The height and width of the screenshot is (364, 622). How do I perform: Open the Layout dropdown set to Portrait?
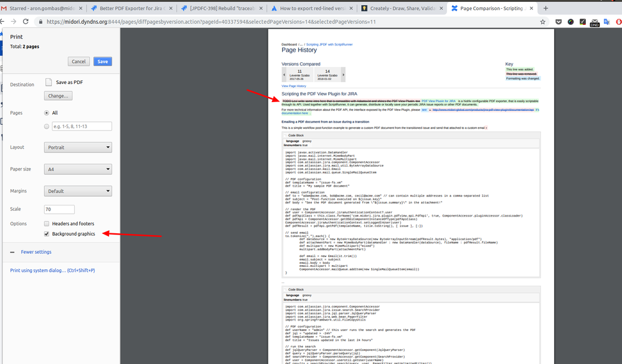78,147
